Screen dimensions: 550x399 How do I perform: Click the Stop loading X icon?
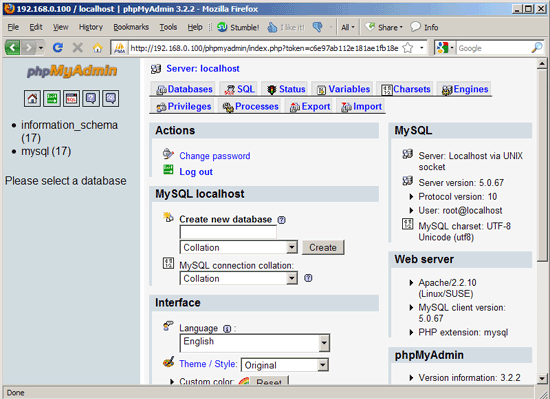tap(78, 47)
